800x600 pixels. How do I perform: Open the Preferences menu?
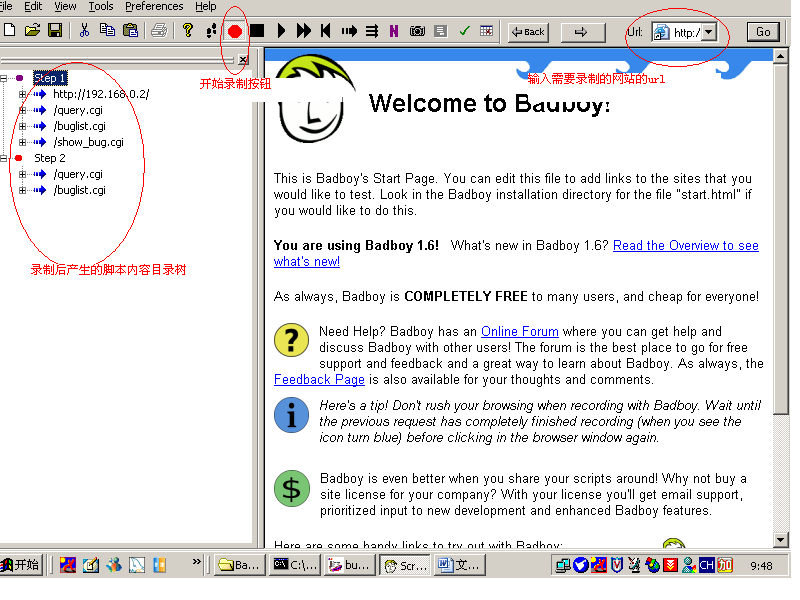tap(154, 7)
